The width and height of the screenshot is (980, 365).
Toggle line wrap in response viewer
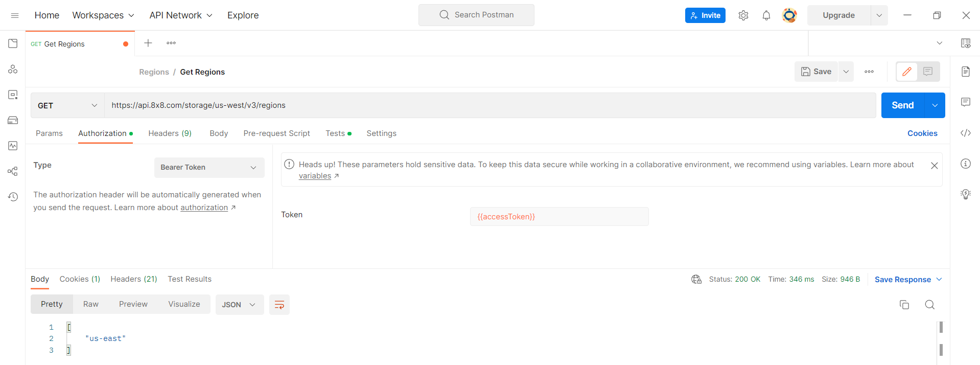[279, 305]
